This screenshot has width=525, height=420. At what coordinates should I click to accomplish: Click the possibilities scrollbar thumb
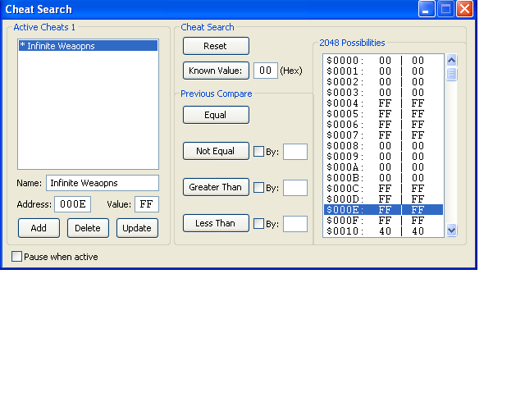[452, 74]
